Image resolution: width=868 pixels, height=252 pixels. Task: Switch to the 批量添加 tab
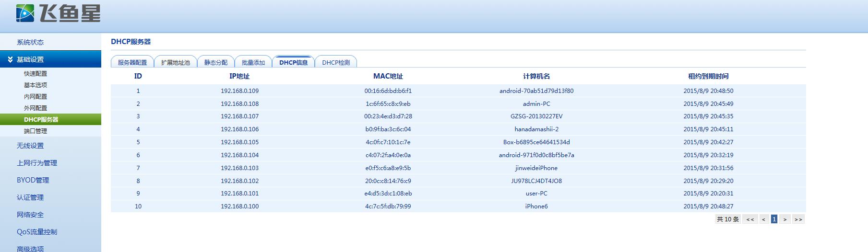pyautogui.click(x=253, y=62)
